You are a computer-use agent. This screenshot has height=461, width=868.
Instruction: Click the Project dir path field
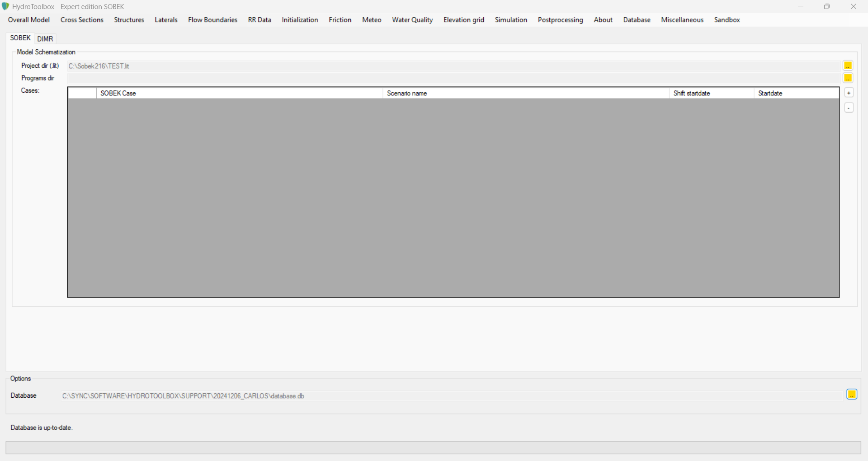tap(452, 66)
